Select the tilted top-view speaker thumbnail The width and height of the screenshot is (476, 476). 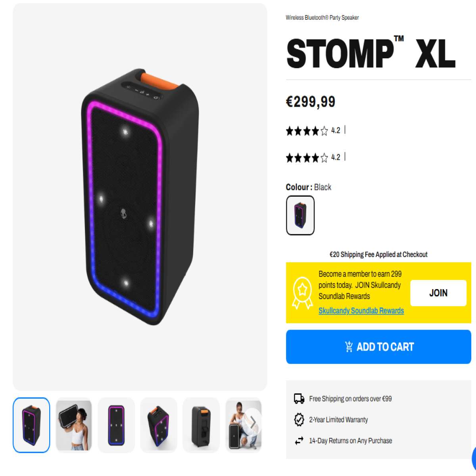[x=159, y=425]
